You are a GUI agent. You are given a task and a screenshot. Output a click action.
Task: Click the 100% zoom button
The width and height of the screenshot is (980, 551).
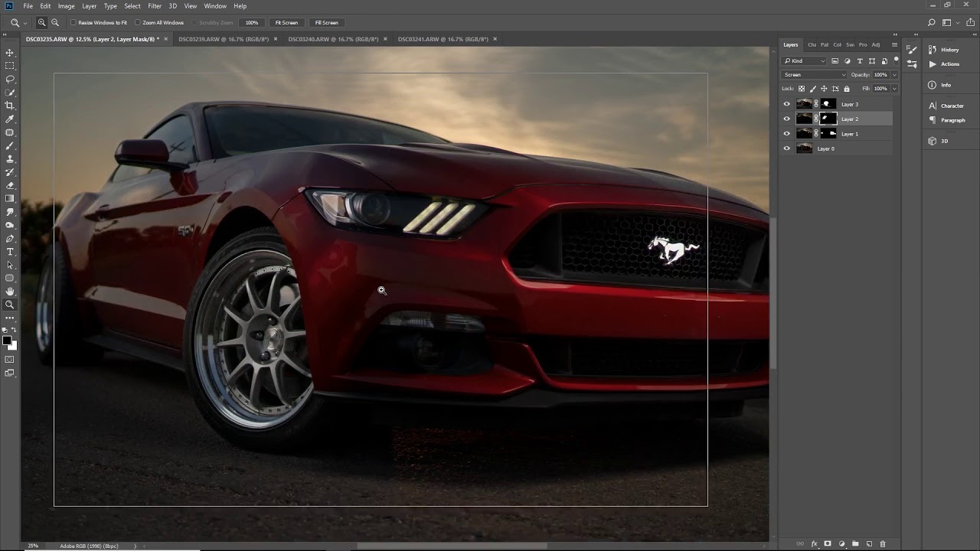point(252,22)
